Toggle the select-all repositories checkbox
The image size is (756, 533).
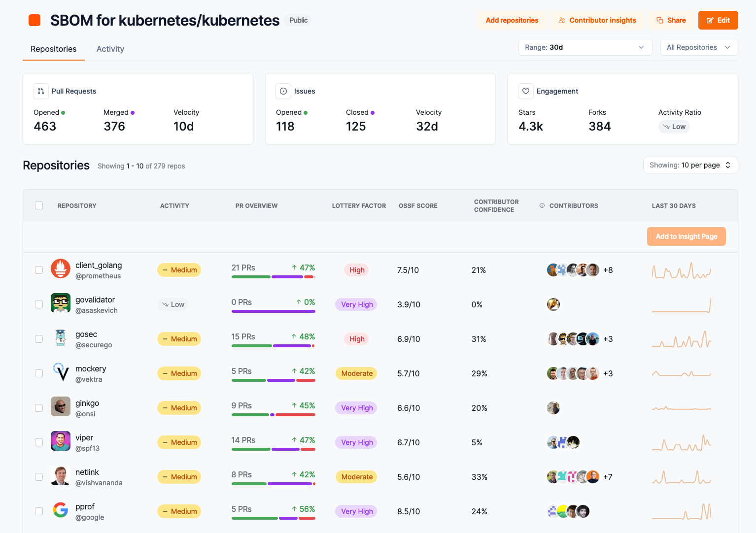coord(39,205)
